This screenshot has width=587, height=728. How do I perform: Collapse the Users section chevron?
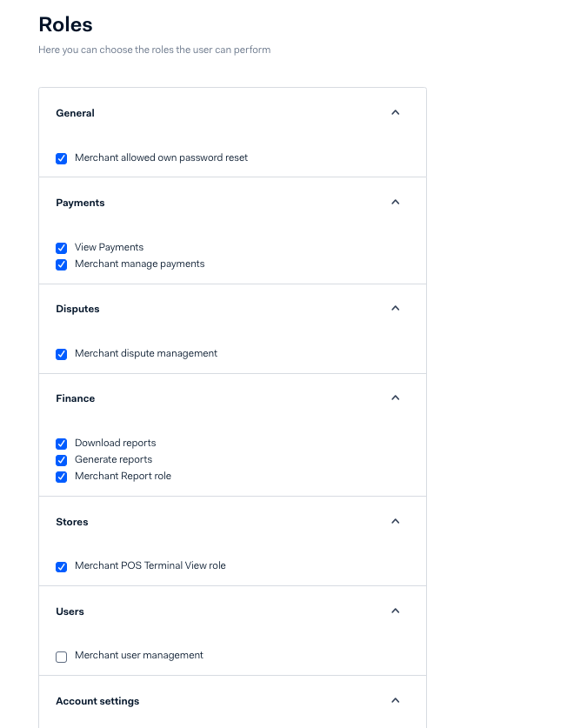point(395,611)
